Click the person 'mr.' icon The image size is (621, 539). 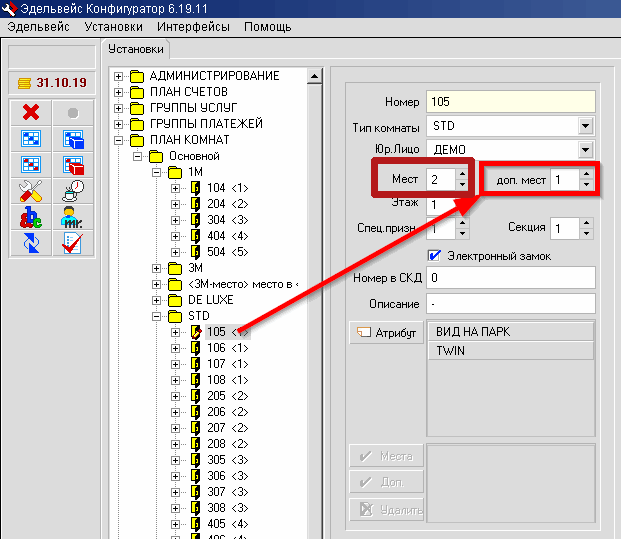click(72, 216)
